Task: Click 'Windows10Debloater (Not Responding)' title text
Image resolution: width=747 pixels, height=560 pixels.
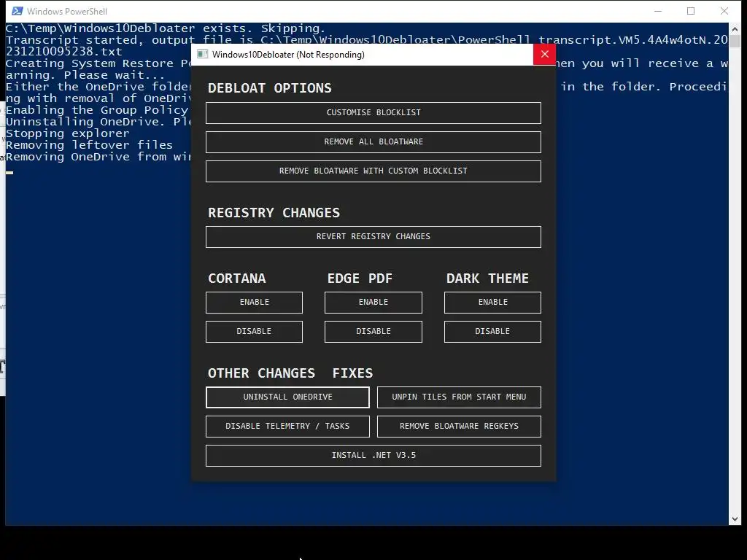Action: [288, 54]
